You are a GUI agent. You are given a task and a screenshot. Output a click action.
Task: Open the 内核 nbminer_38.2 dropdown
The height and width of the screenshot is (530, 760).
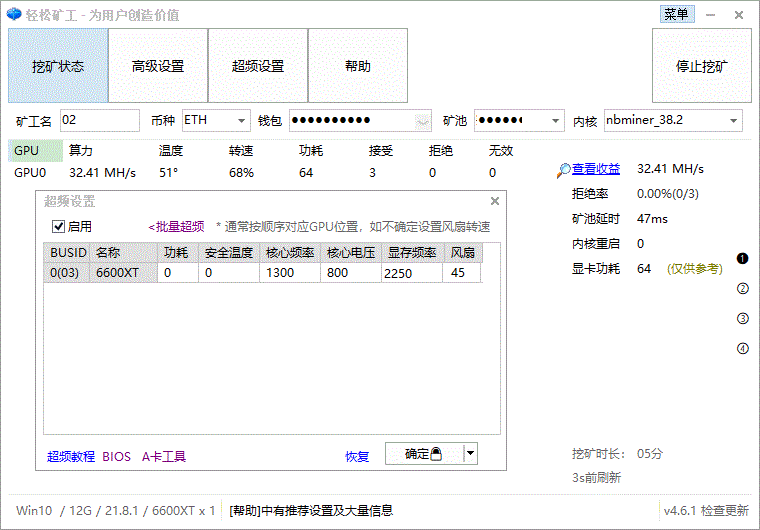pyautogui.click(x=733, y=121)
